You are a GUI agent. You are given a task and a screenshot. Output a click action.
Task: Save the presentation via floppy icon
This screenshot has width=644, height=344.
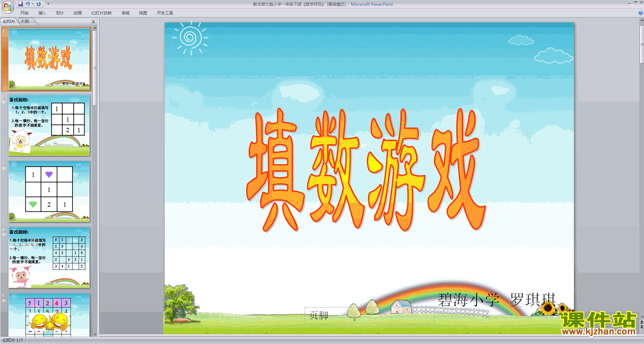click(x=20, y=4)
